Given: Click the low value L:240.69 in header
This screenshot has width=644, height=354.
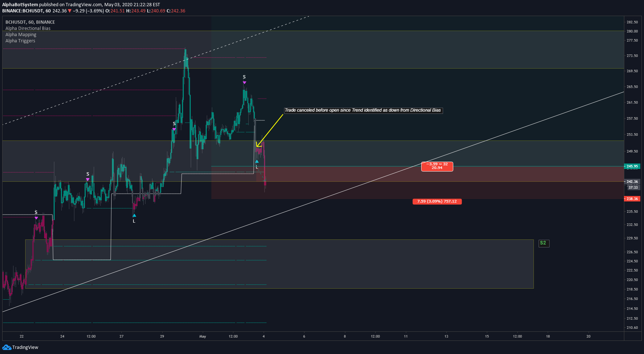Looking at the screenshot, I should pyautogui.click(x=156, y=11).
